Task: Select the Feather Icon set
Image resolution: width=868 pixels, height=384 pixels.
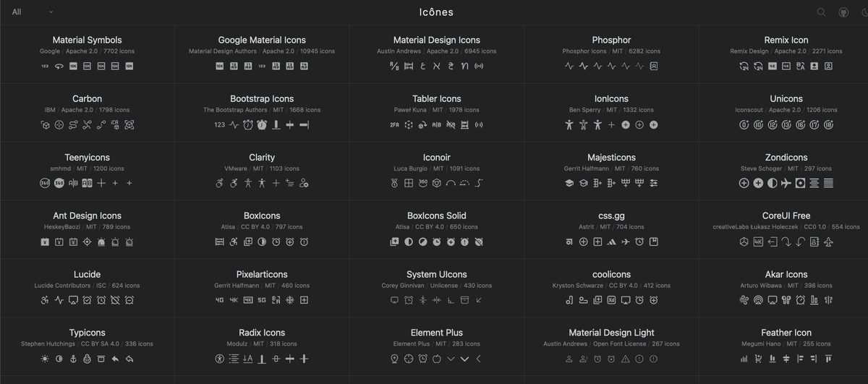Action: (x=786, y=333)
